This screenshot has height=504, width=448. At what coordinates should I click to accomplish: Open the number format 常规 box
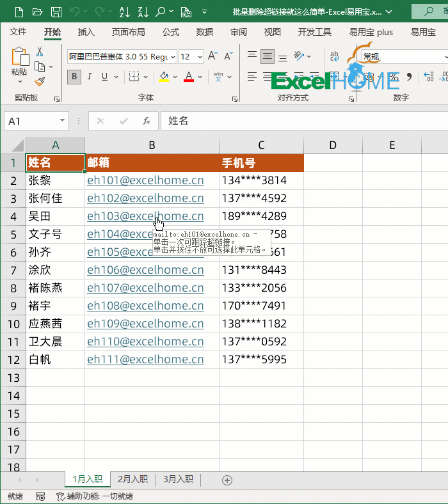(404, 57)
